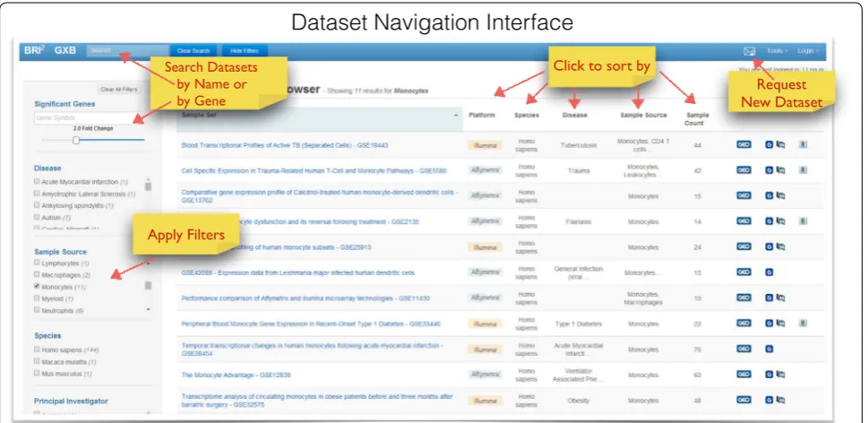Click blue G icon in GSE42088 Leishmania row

pyautogui.click(x=769, y=272)
